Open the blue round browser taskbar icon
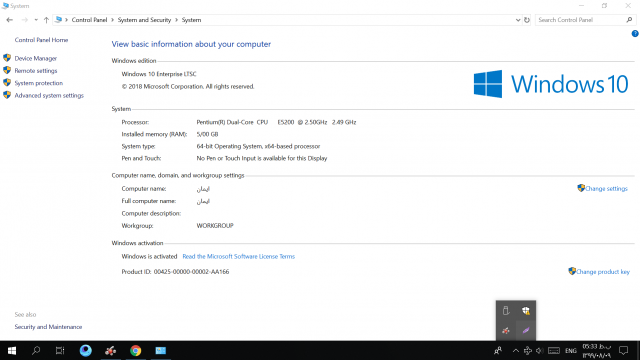The width and height of the screenshot is (640, 360). point(86,351)
